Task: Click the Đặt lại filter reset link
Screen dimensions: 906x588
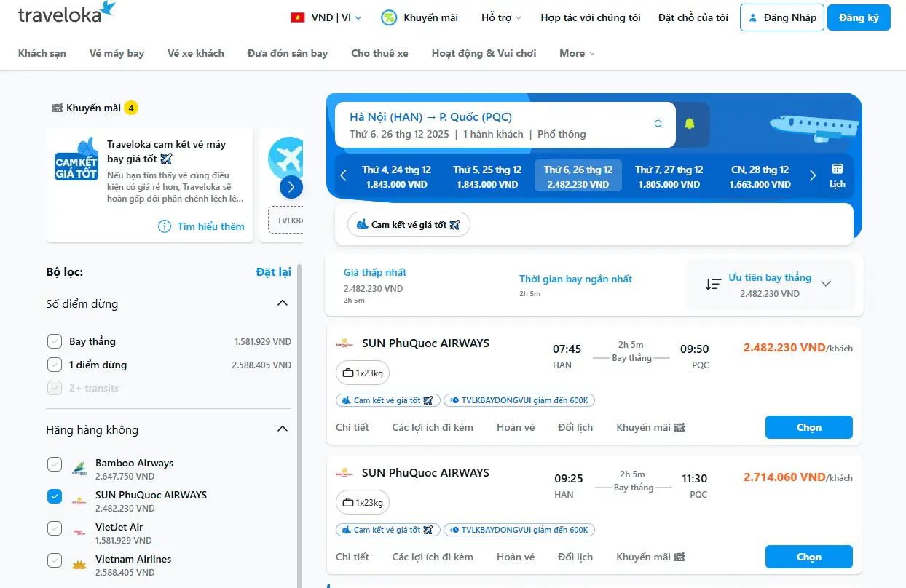Action: [273, 271]
